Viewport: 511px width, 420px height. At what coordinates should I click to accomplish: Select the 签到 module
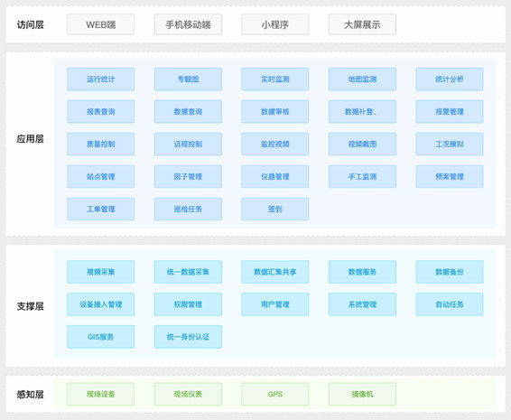click(x=275, y=209)
